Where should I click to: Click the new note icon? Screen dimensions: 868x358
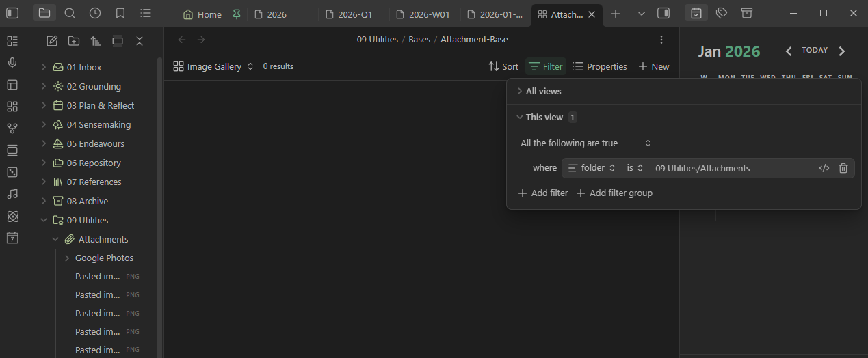(52, 41)
